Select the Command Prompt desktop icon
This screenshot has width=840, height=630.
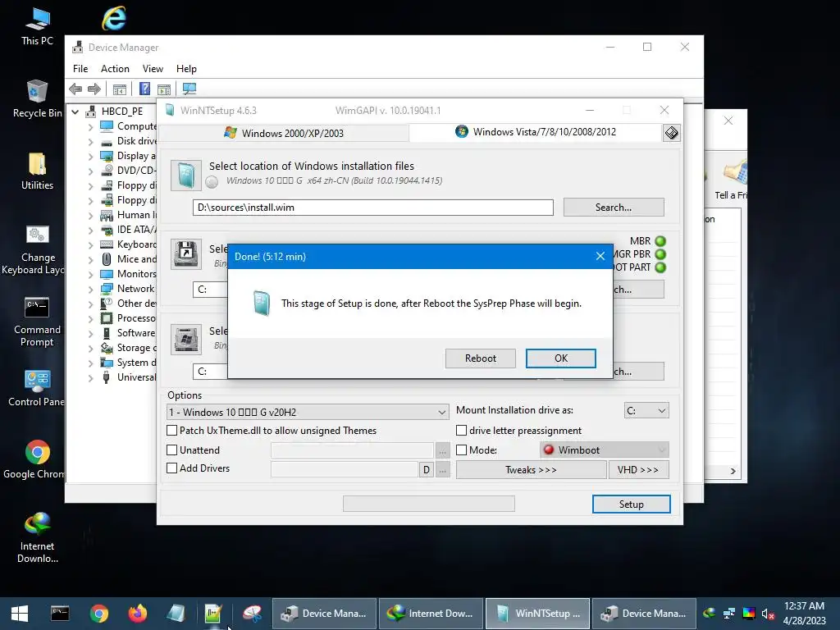pos(37,322)
